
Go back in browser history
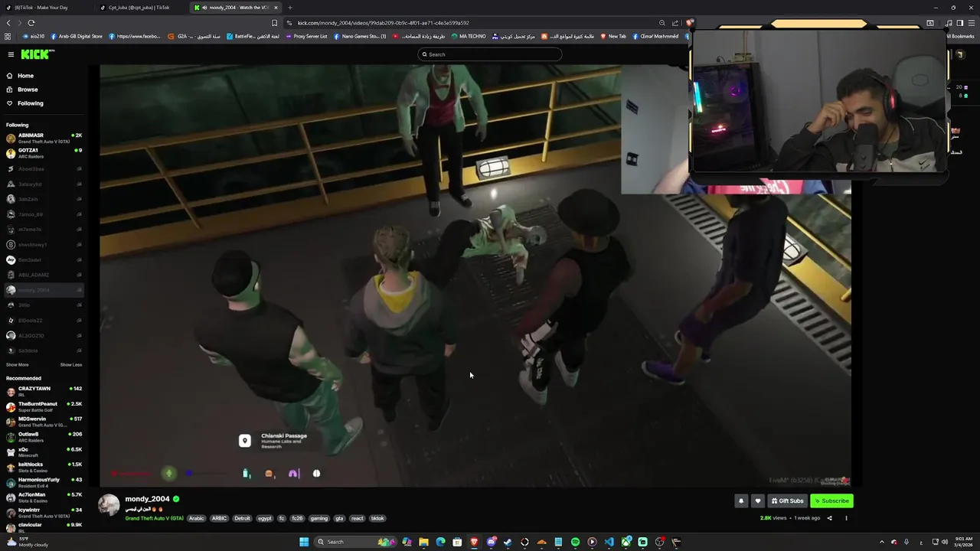click(x=8, y=23)
